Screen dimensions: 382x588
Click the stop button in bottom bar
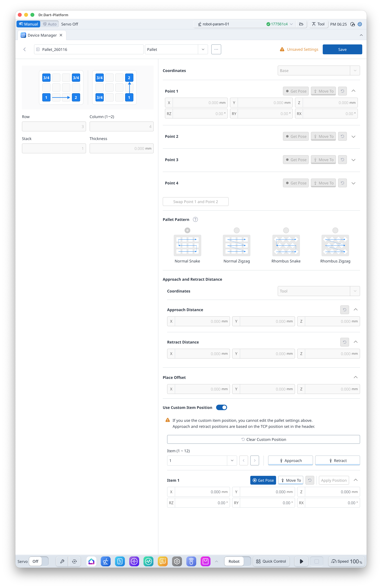[x=316, y=561]
